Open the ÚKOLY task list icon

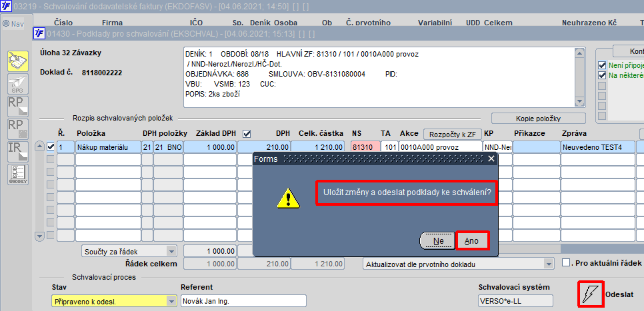point(18,174)
